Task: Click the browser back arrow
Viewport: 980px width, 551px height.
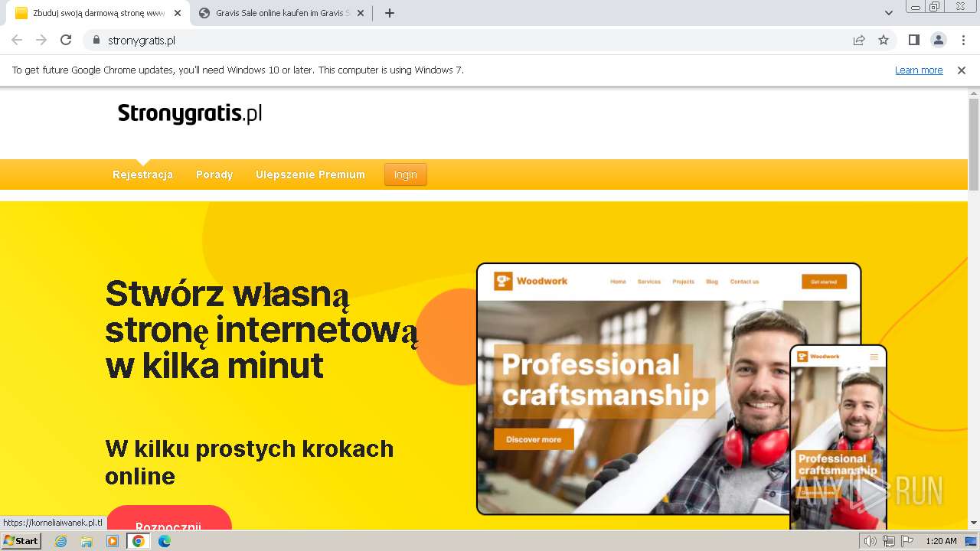Action: click(x=17, y=40)
